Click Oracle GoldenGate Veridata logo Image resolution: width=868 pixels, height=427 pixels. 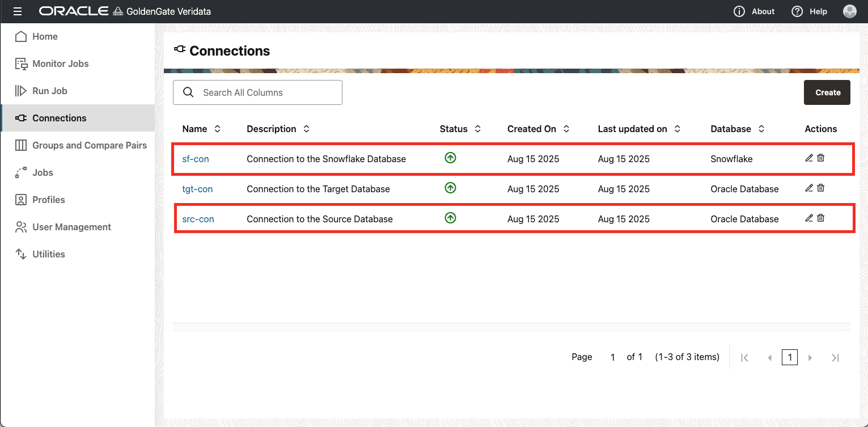click(125, 11)
